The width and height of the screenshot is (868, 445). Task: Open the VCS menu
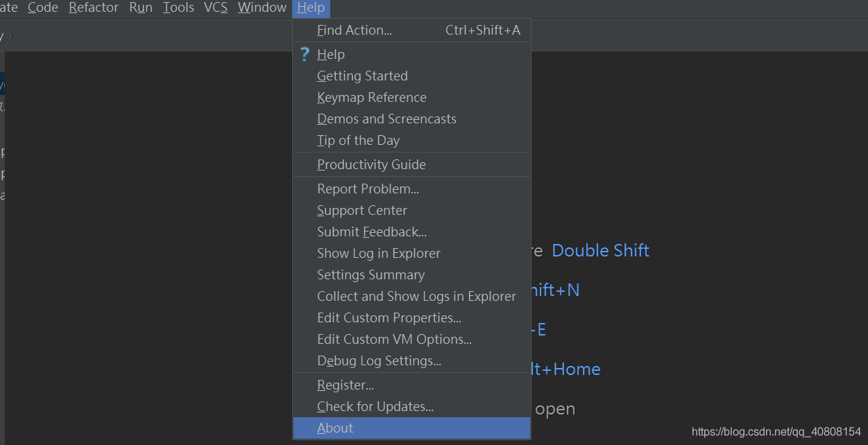click(x=215, y=8)
